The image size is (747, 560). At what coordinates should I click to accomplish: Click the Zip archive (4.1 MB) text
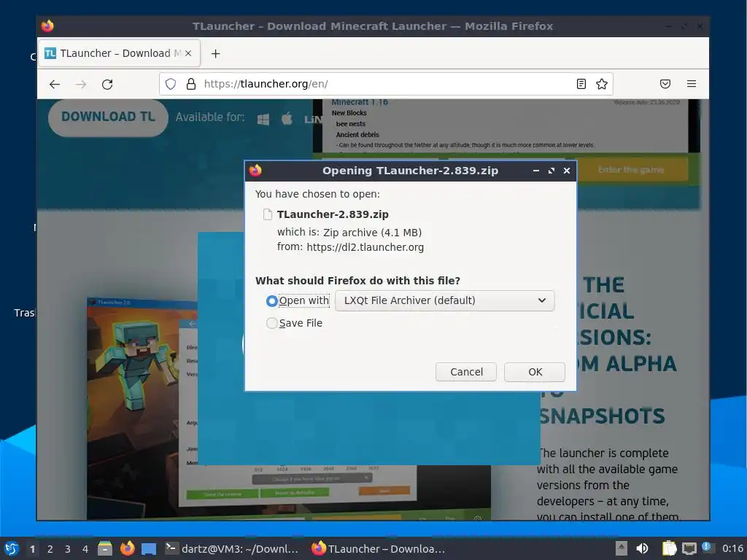coord(372,233)
